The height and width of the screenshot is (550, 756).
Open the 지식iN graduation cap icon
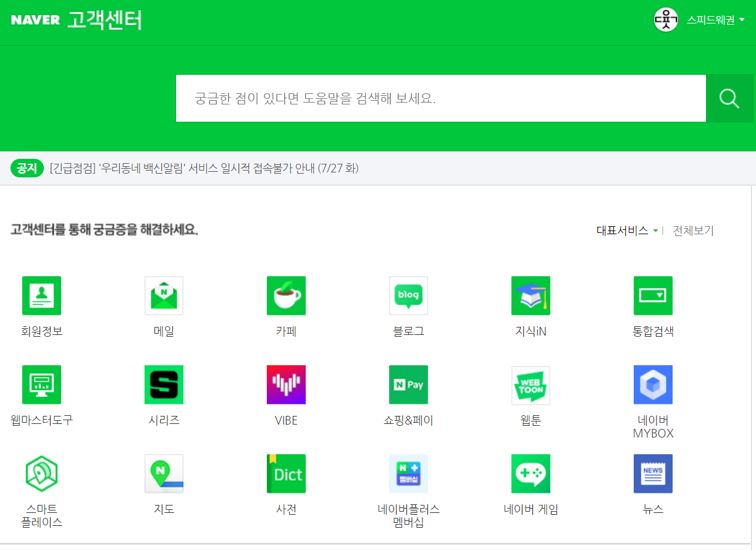tap(531, 295)
